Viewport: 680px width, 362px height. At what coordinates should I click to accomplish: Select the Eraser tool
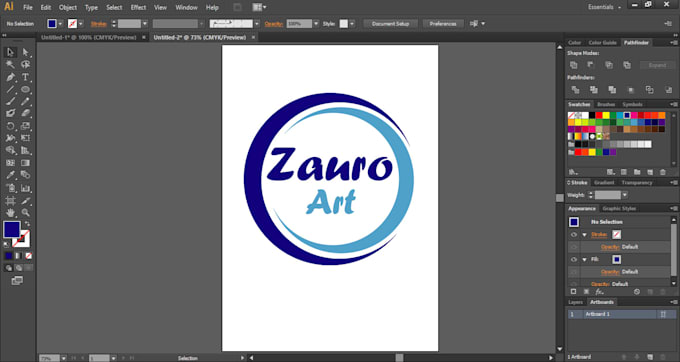(26, 114)
